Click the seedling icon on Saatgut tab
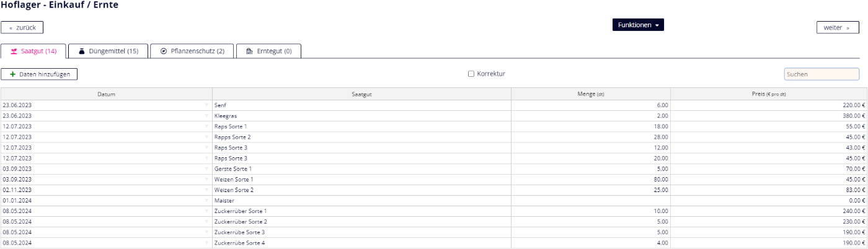 click(14, 51)
